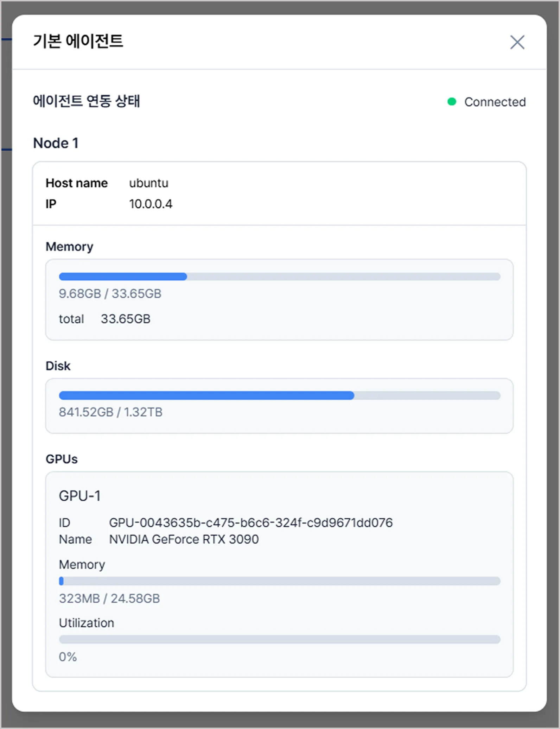
Task: Click the Memory label inside GPU-1
Action: point(82,565)
